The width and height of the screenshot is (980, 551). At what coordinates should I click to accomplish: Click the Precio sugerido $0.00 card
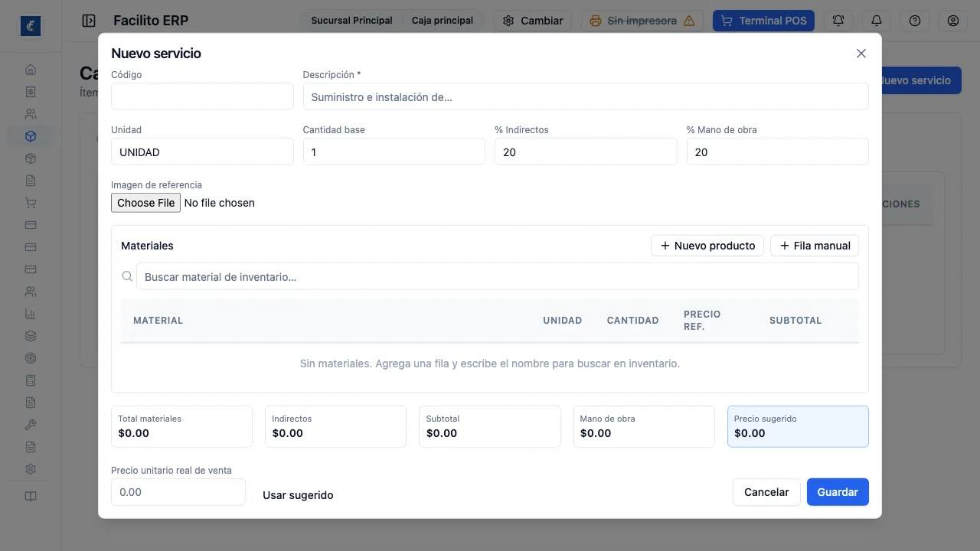(798, 426)
